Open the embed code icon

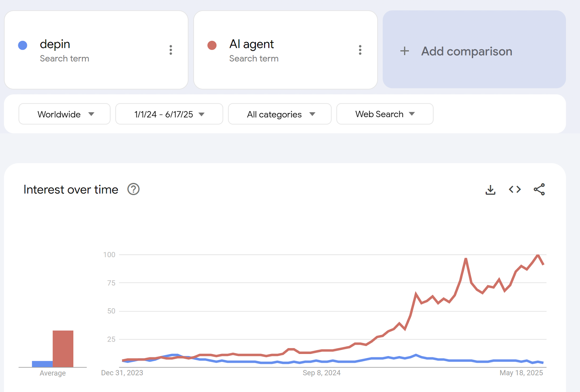pyautogui.click(x=515, y=189)
